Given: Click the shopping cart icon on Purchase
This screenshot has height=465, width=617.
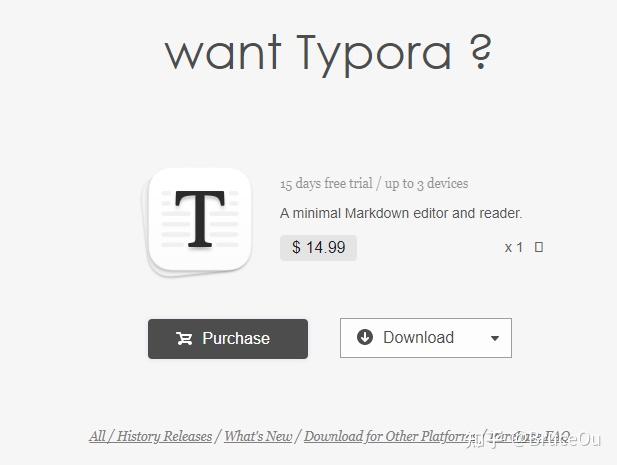Looking at the screenshot, I should tap(184, 338).
